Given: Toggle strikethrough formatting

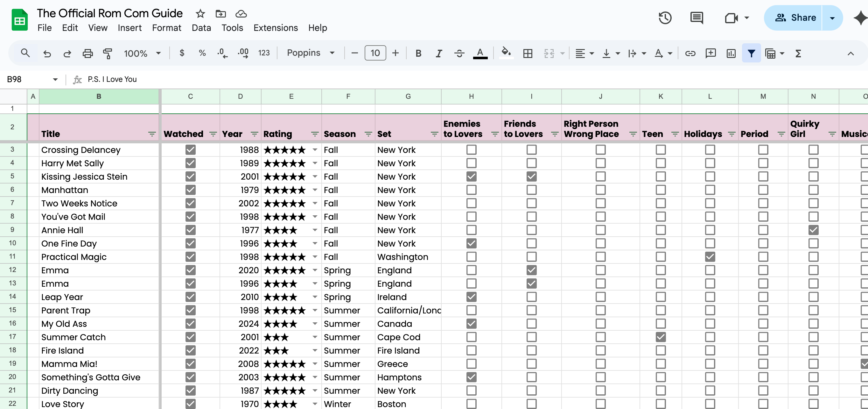Looking at the screenshot, I should (x=459, y=53).
